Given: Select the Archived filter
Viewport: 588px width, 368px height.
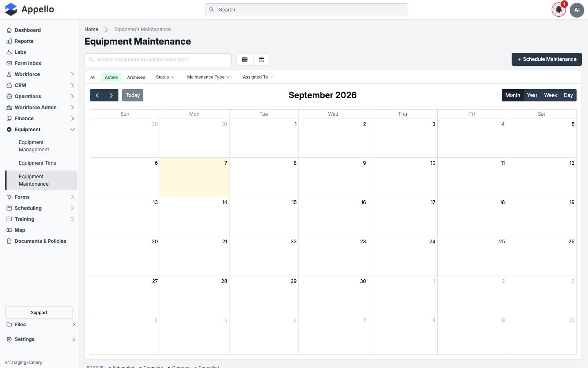Looking at the screenshot, I should (136, 77).
